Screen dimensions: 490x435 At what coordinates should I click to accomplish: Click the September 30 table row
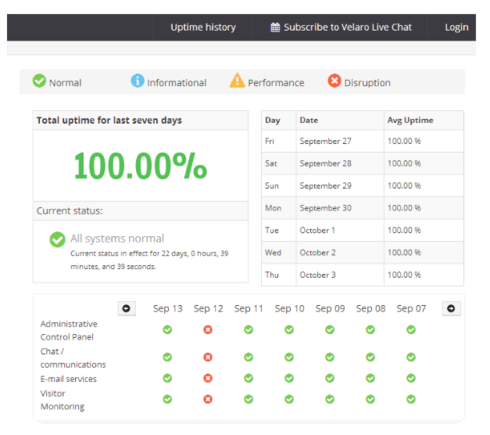point(363,208)
